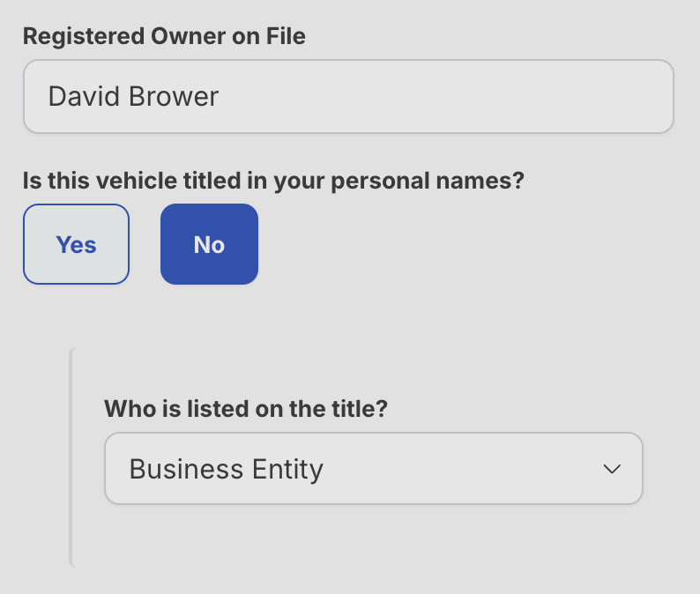This screenshot has height=594, width=700.
Task: Focus the Registered Owner on File field
Action: tap(348, 96)
